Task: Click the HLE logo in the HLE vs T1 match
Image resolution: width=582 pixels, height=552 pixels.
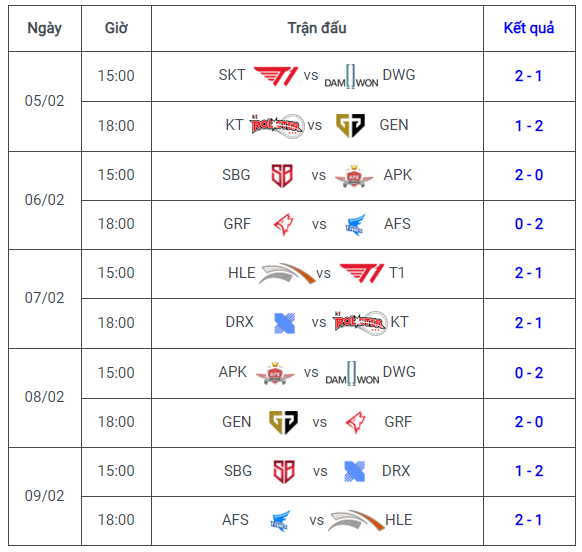Action: click(287, 274)
